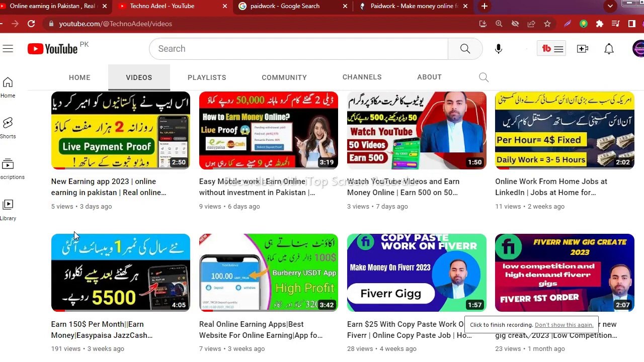This screenshot has height=362, width=644.
Task: Go to Home in the sidebar
Action: tap(8, 87)
